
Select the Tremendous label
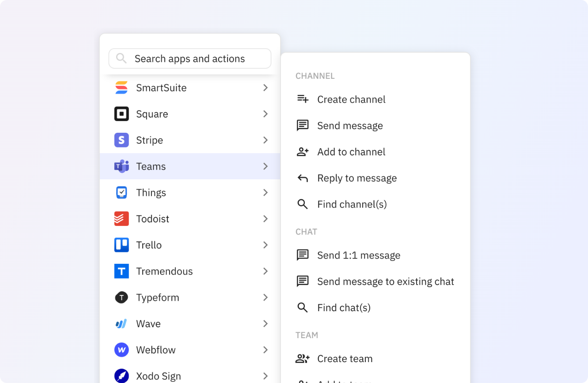164,271
